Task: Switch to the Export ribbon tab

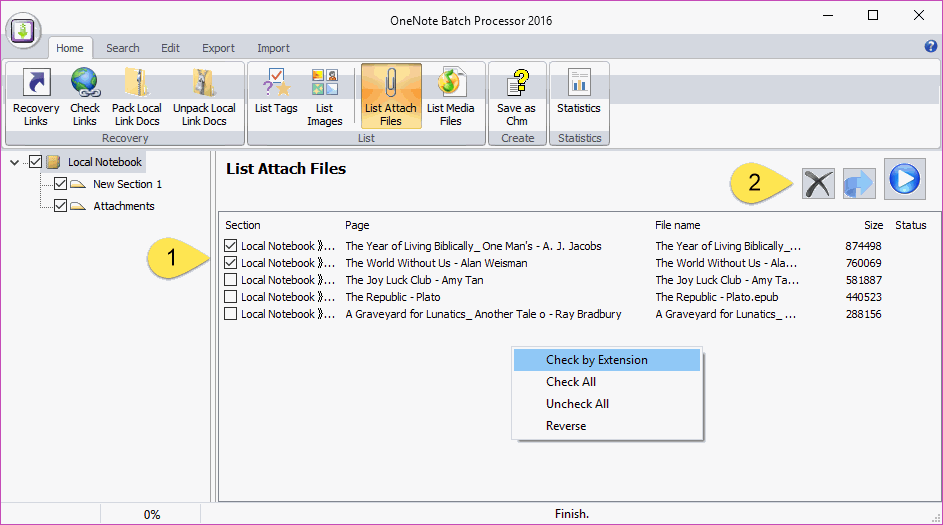Action: [218, 48]
